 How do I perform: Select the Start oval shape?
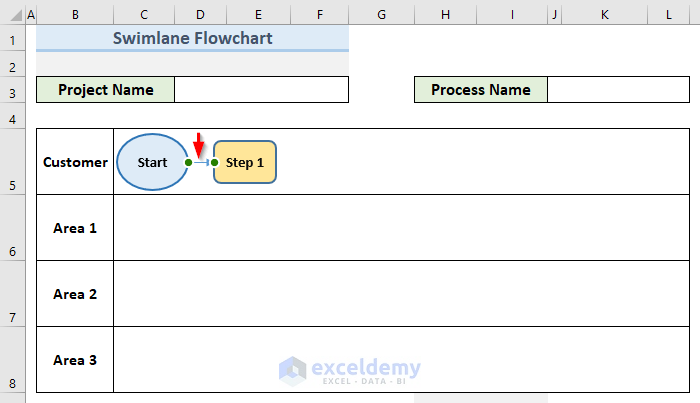(152, 162)
